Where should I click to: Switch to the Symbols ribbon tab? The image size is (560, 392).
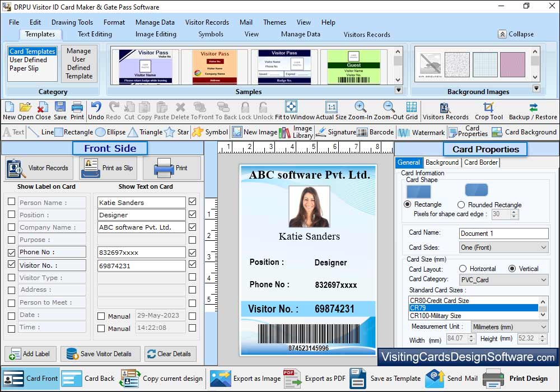(211, 34)
